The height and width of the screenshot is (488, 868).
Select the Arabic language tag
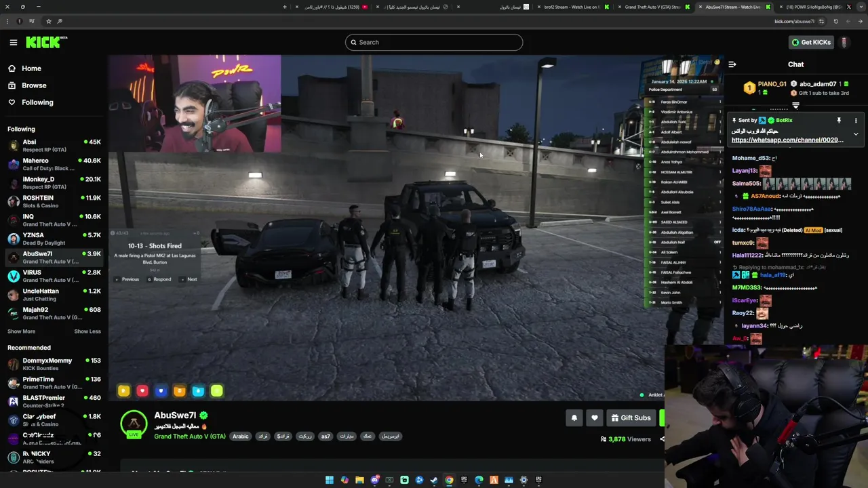coord(241,436)
